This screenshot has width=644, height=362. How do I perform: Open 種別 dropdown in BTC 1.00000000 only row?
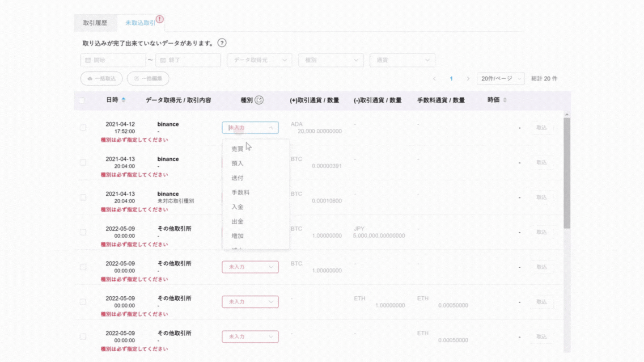tap(250, 267)
